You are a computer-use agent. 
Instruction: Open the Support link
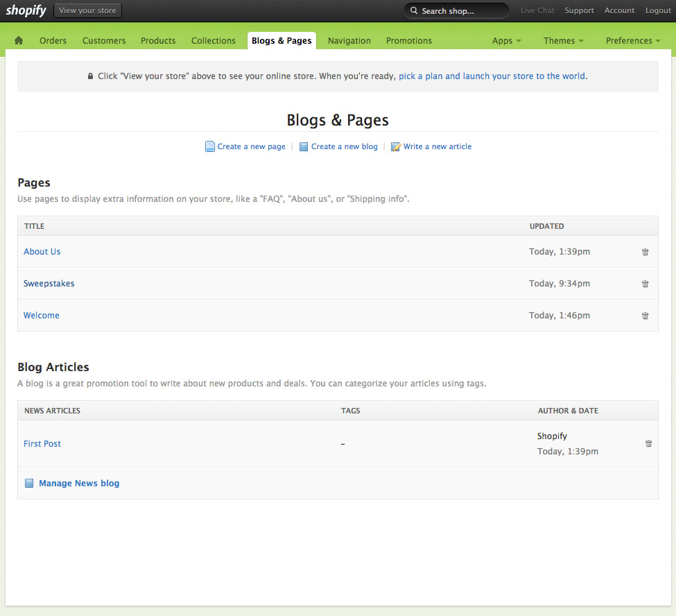tap(579, 10)
